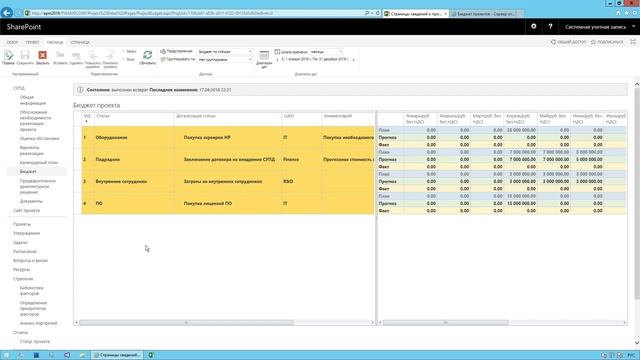The width and height of the screenshot is (640, 360).
Task: Click the ИД column header
Action: tap(87, 118)
